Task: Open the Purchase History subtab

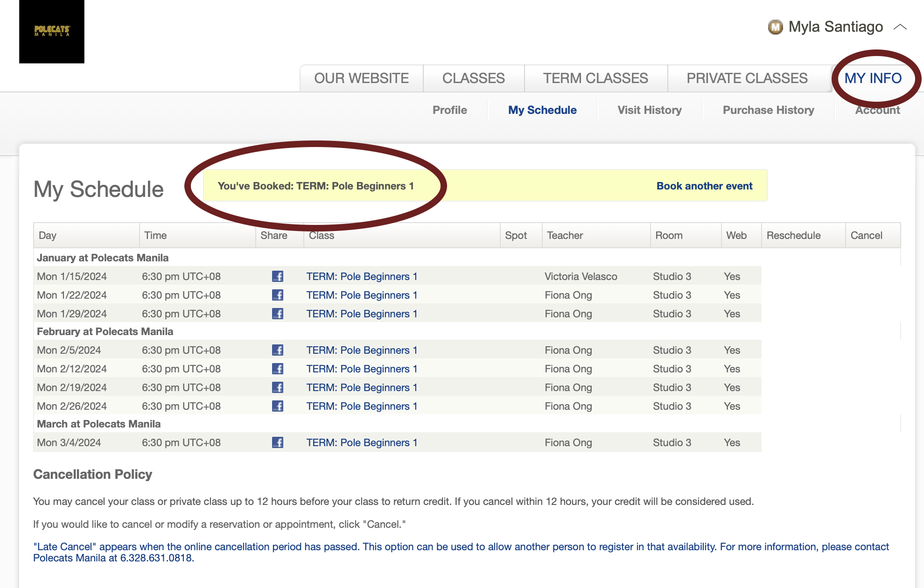Action: (768, 110)
